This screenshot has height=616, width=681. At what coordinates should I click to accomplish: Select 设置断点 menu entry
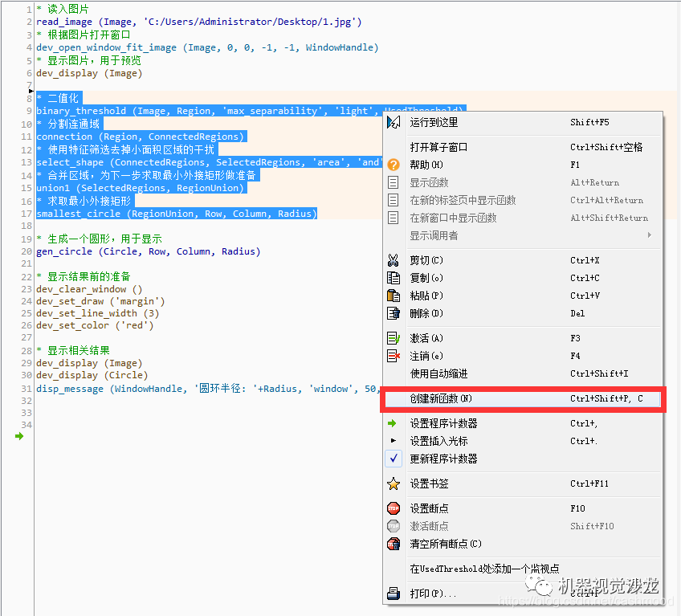[523, 508]
